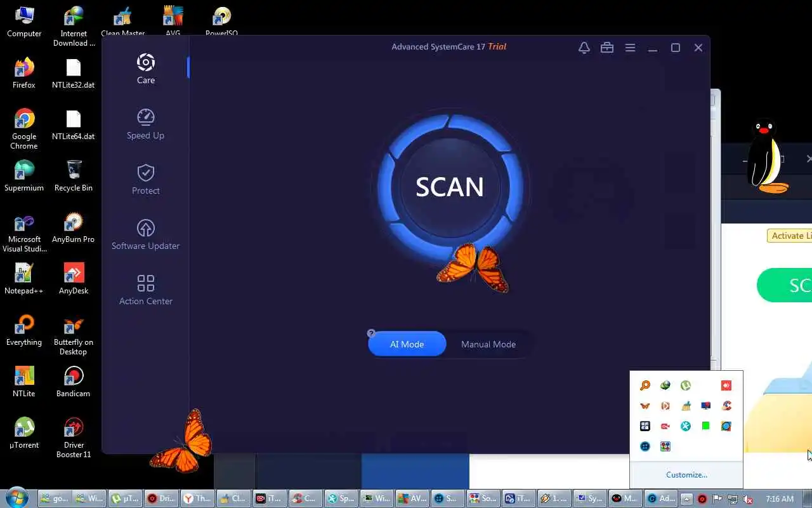Select NTLite desktop shortcut

[x=24, y=382]
